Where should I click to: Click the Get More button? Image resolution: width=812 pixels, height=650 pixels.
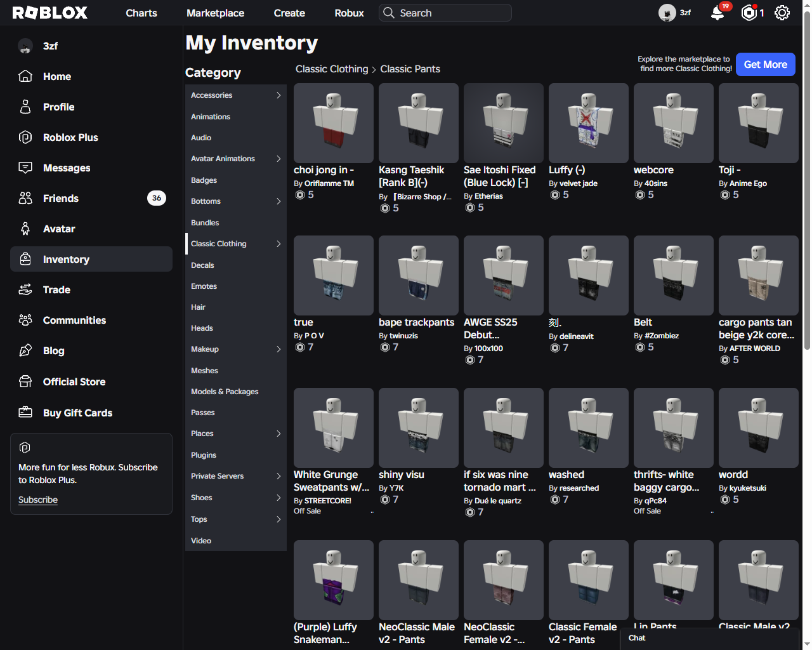[765, 64]
